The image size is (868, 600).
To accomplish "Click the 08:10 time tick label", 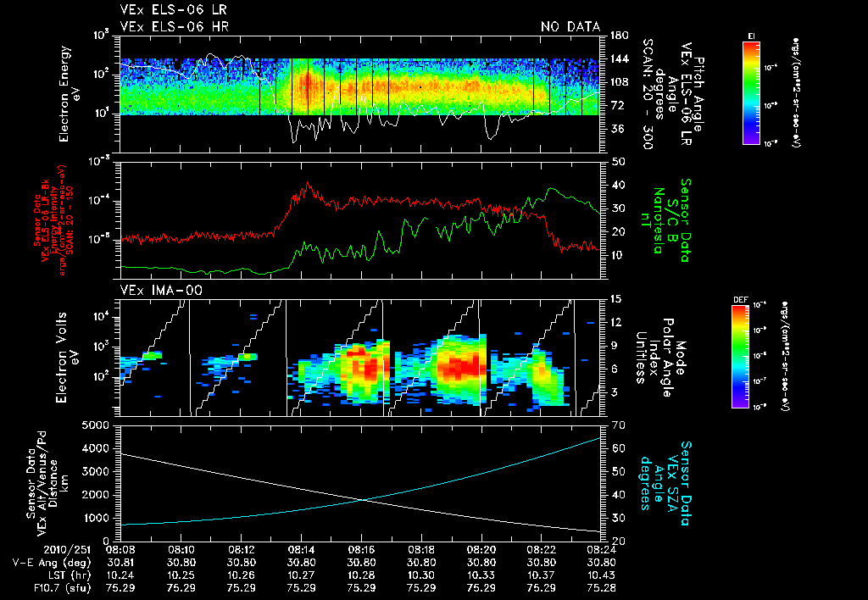I will (181, 550).
